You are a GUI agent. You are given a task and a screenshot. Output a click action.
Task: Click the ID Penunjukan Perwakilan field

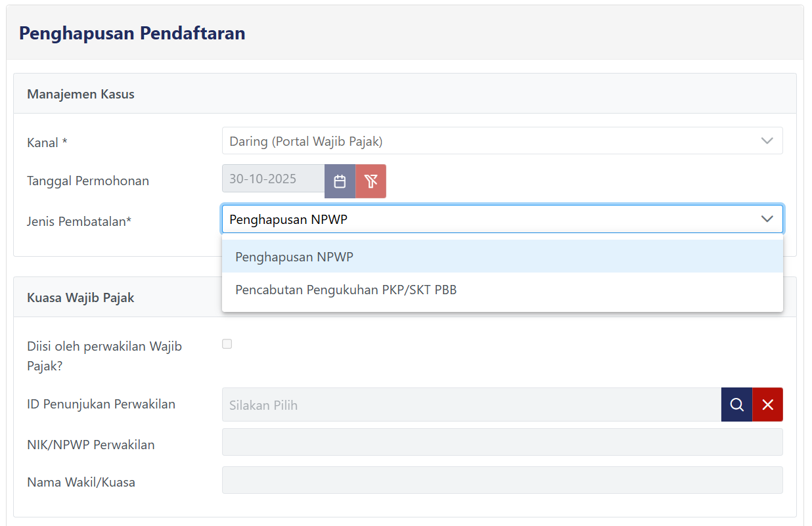pos(470,405)
